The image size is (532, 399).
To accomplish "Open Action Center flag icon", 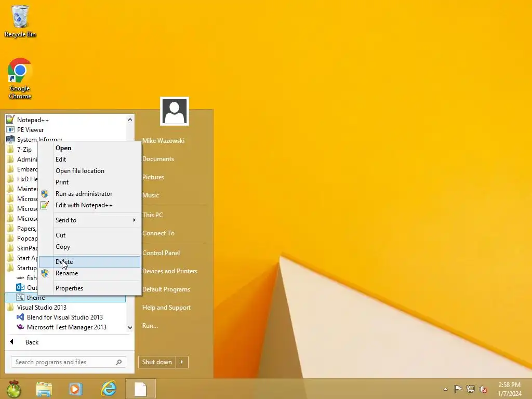I will tap(458, 389).
